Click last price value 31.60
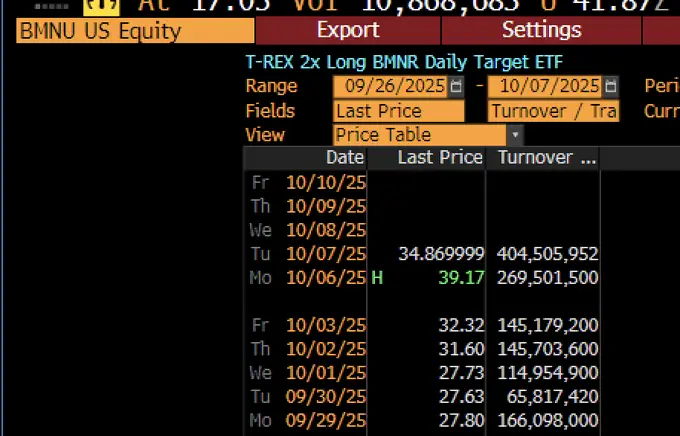Screen dimensions: 680x436 coord(461,349)
